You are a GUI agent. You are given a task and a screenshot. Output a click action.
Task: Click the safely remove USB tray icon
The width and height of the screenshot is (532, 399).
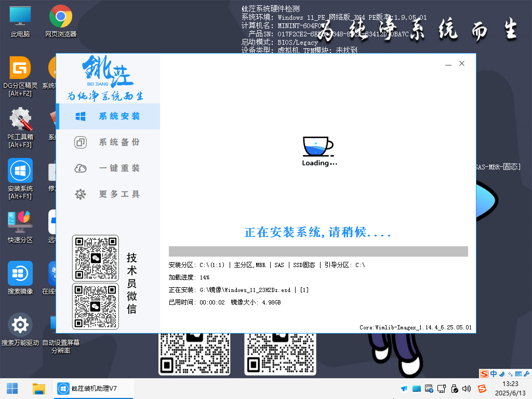click(x=454, y=389)
